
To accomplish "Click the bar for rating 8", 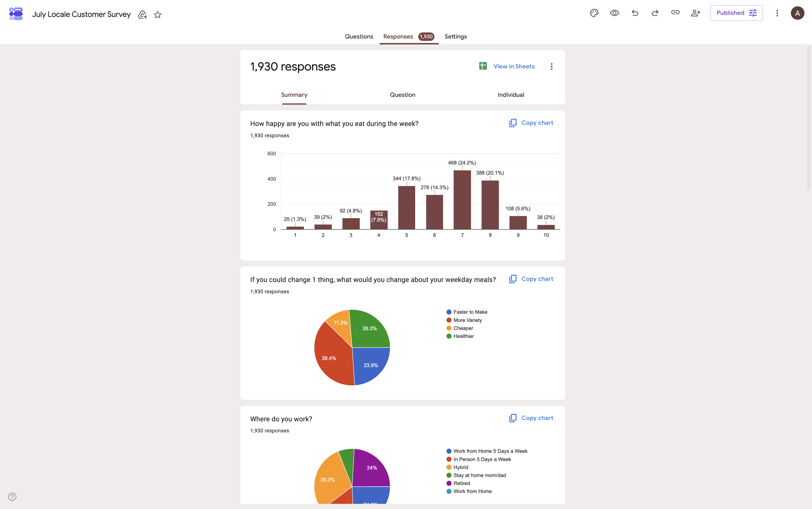I will pos(490,205).
